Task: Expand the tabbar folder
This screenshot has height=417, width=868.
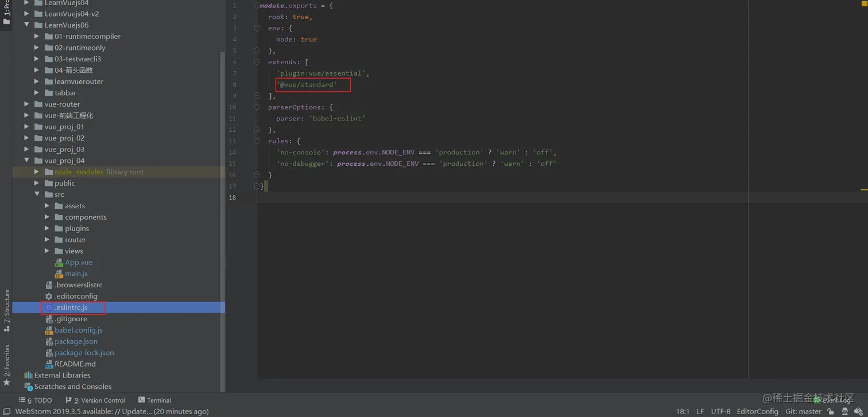Action: (37, 93)
